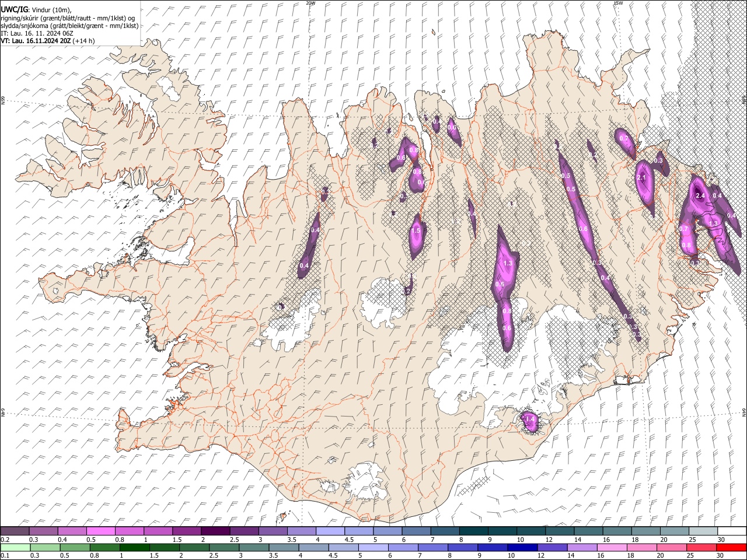Click the '64N' latitude label on right edge
Image resolution: width=747 pixels, height=560 pixels.
744,412
